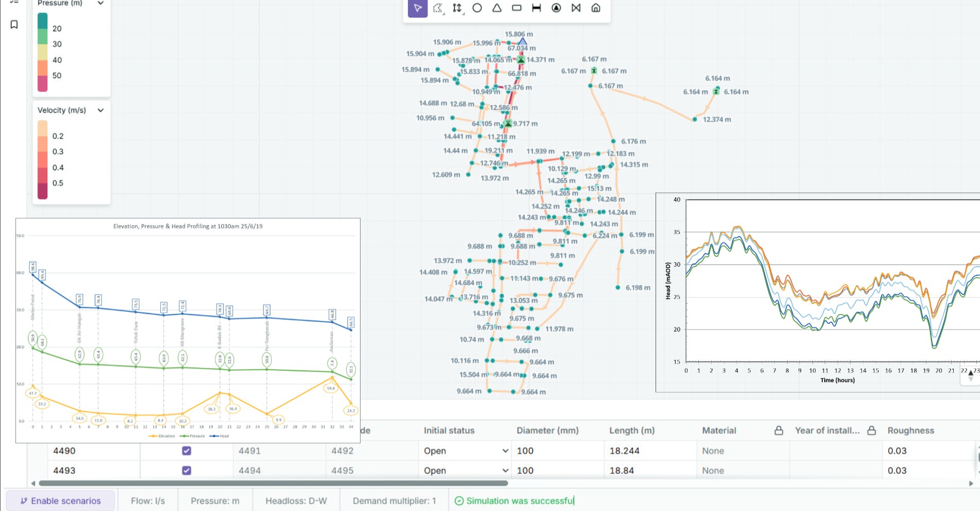Select the pointer selection tool

418,8
